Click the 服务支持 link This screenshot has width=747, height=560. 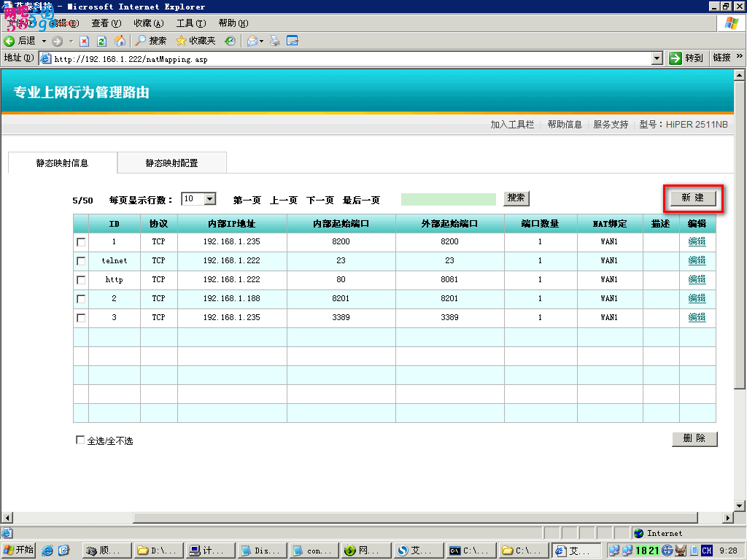pyautogui.click(x=611, y=124)
